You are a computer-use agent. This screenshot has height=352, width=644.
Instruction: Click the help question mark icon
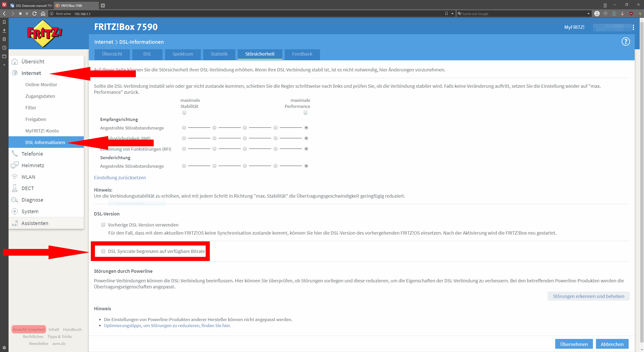(625, 41)
